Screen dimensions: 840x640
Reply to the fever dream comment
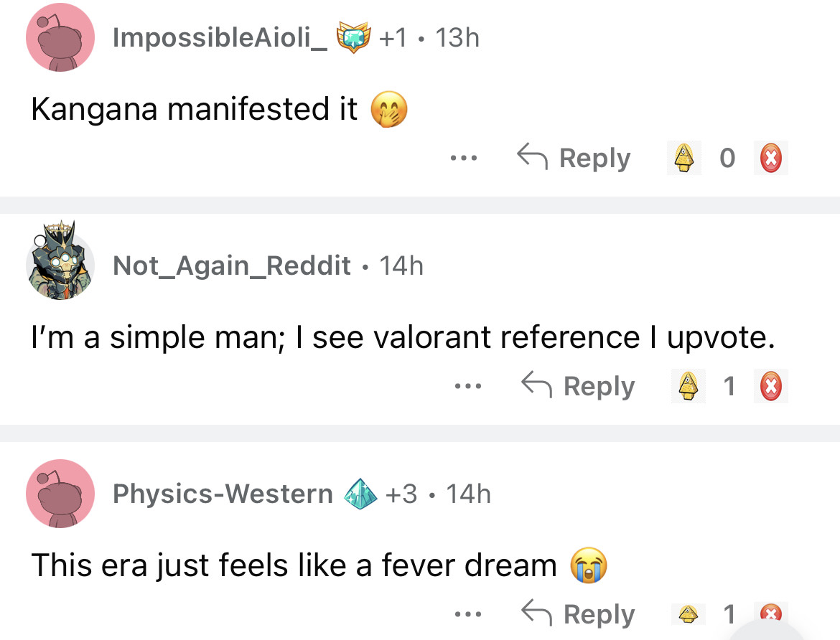(579, 614)
